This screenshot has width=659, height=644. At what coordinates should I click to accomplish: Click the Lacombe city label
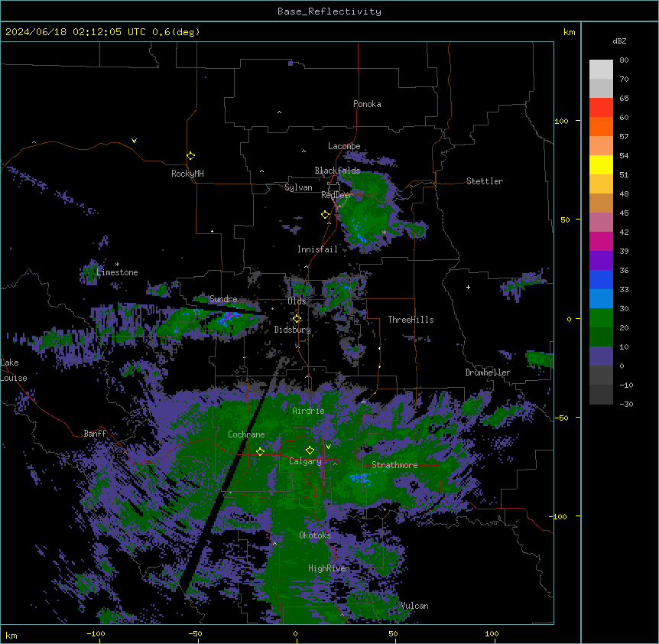click(x=344, y=146)
